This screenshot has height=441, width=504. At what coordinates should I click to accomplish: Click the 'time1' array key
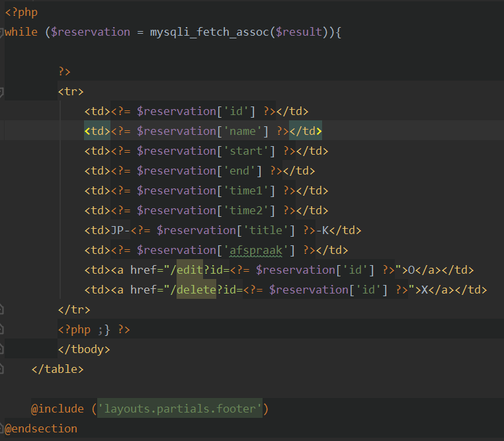pyautogui.click(x=246, y=191)
